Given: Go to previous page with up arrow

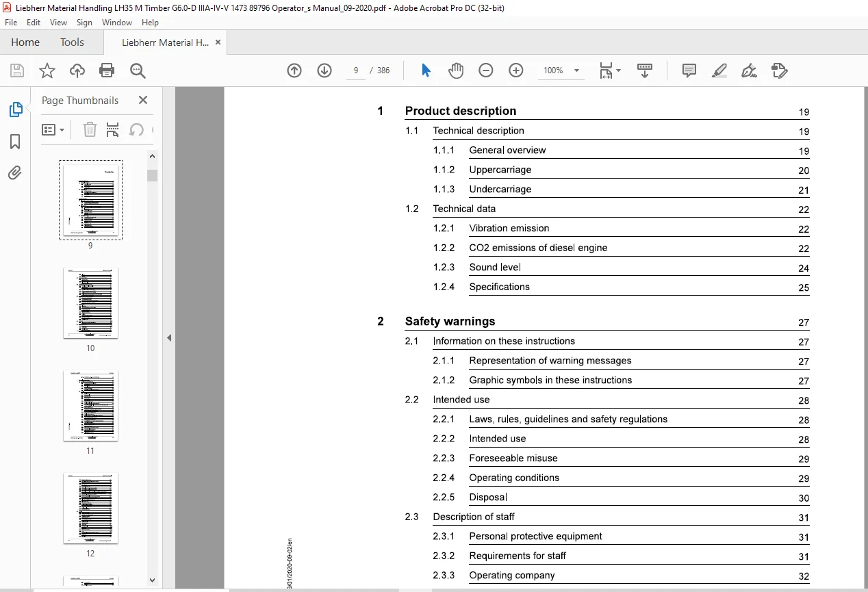Looking at the screenshot, I should point(294,70).
